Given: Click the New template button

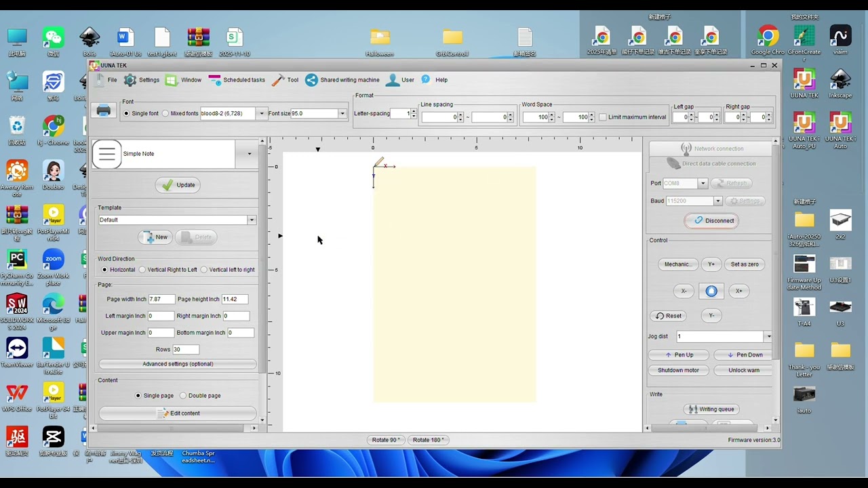Looking at the screenshot, I should (155, 237).
